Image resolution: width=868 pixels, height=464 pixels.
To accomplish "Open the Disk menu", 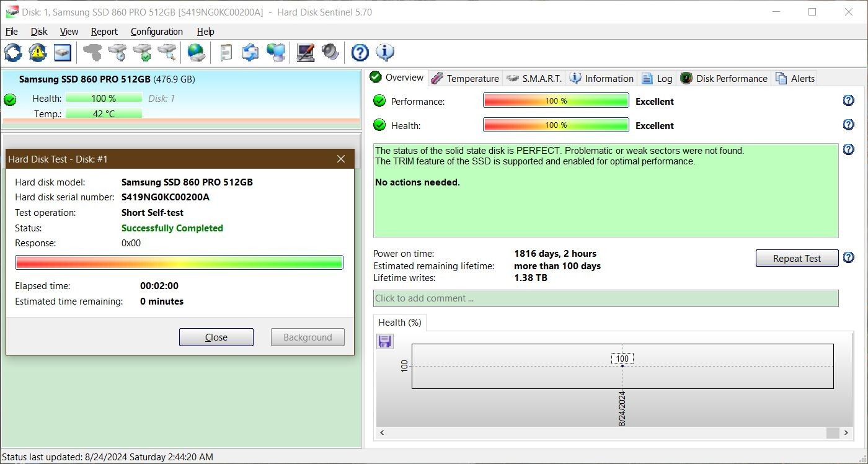I will (x=39, y=32).
